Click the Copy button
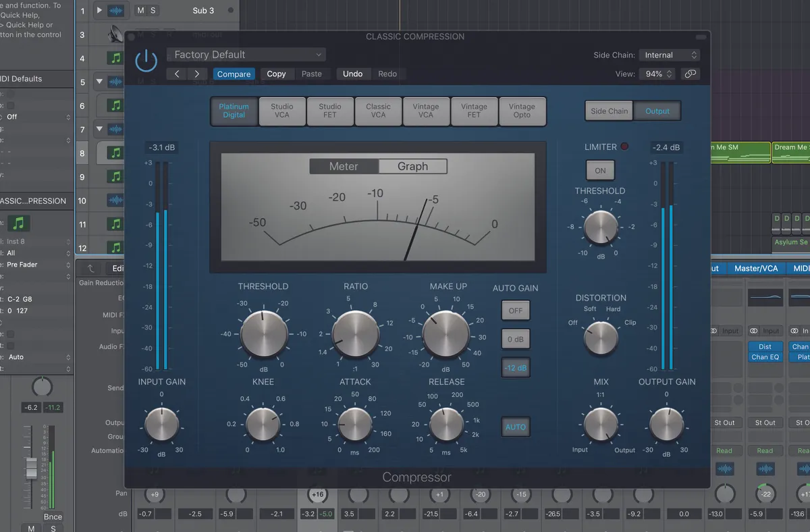 pyautogui.click(x=276, y=74)
